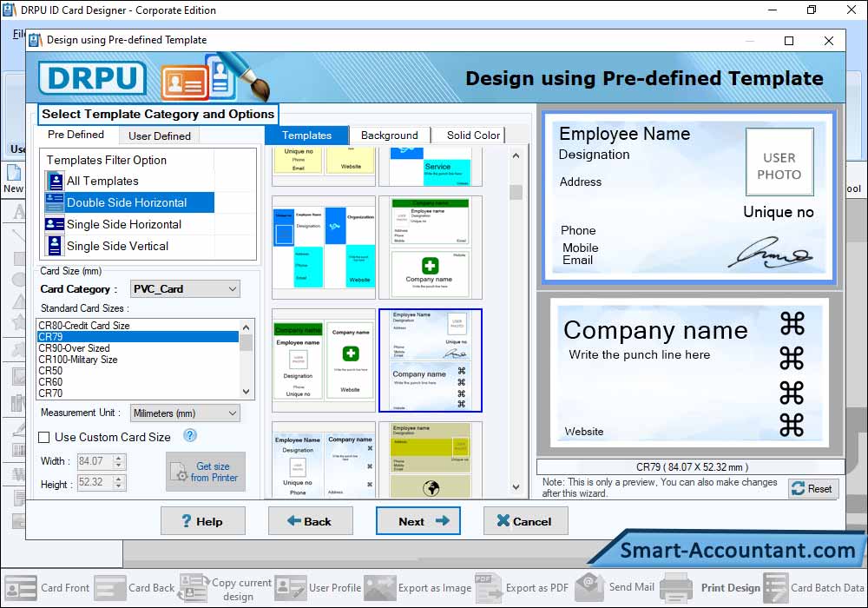Click the Export as PDF icon

[488, 587]
